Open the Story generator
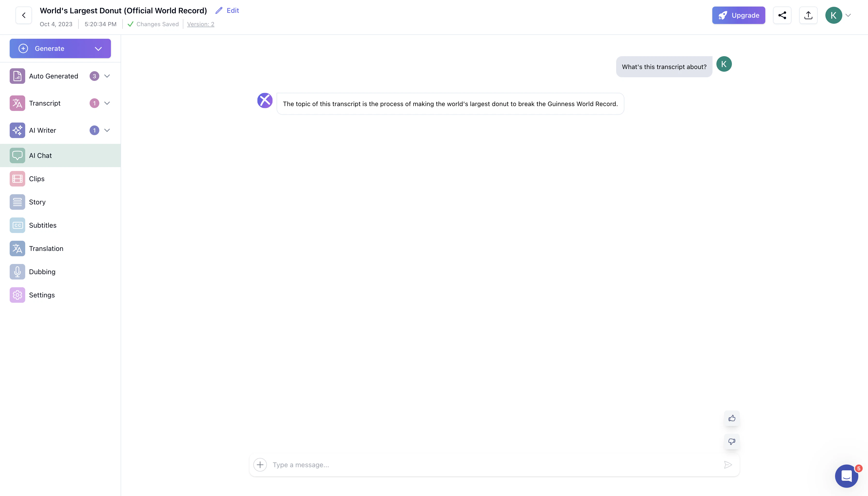 click(x=37, y=202)
